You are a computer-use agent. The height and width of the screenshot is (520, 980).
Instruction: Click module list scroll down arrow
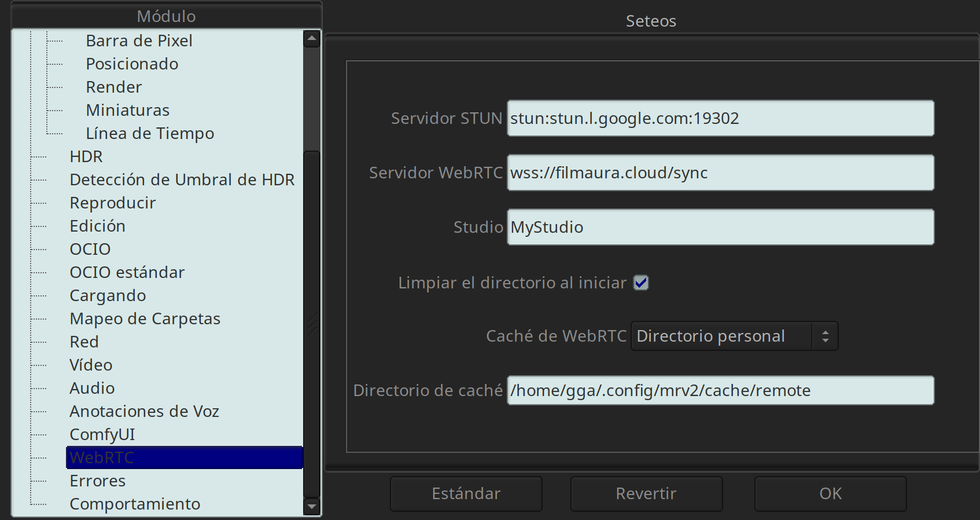pos(312,507)
